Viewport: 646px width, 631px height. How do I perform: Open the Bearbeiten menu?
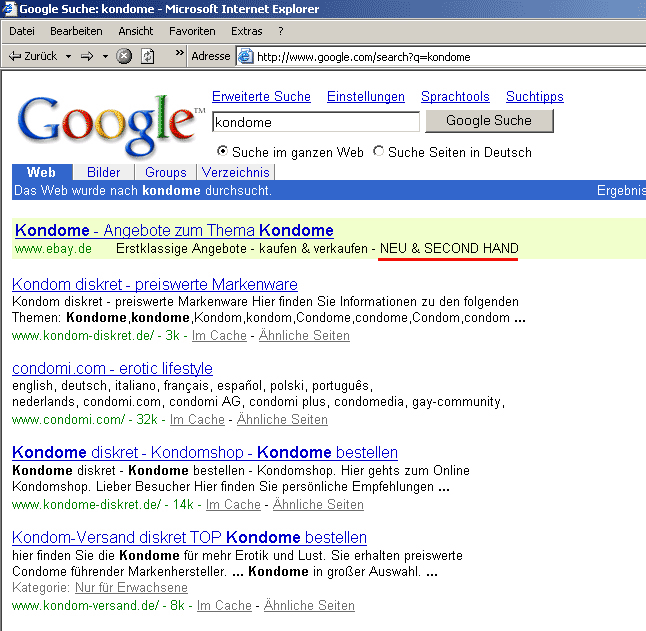click(76, 31)
